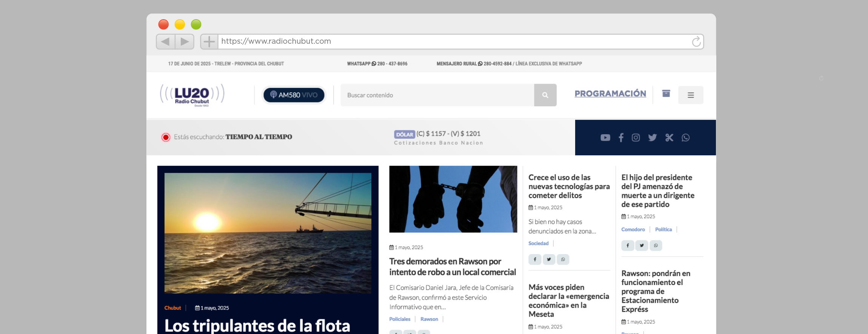Click the scissors icon in the social bar
This screenshot has width=868, height=334.
pyautogui.click(x=669, y=138)
